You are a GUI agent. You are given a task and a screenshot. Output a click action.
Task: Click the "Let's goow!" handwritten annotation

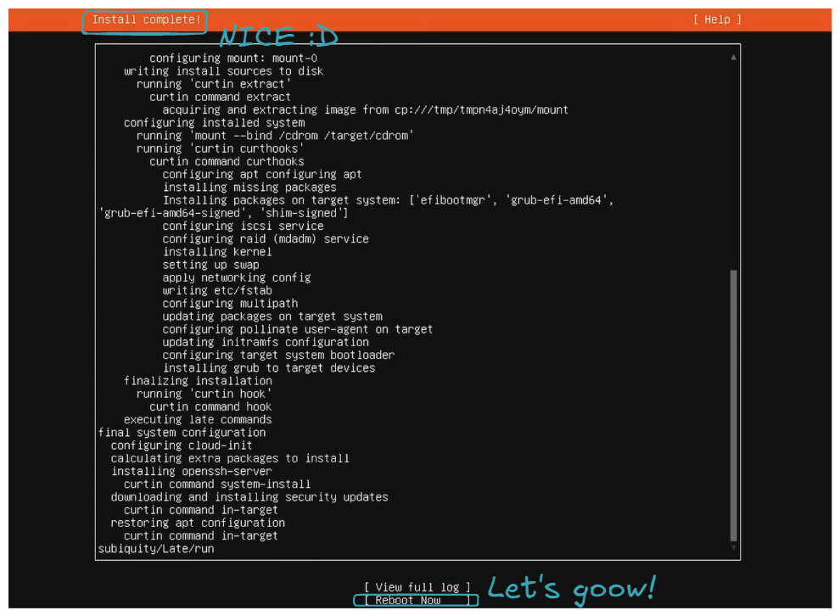point(571,588)
